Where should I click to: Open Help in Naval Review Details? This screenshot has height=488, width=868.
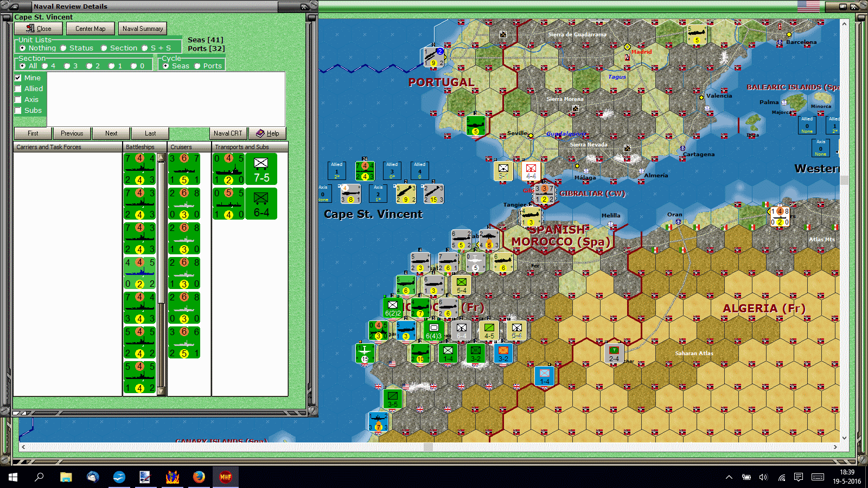267,133
